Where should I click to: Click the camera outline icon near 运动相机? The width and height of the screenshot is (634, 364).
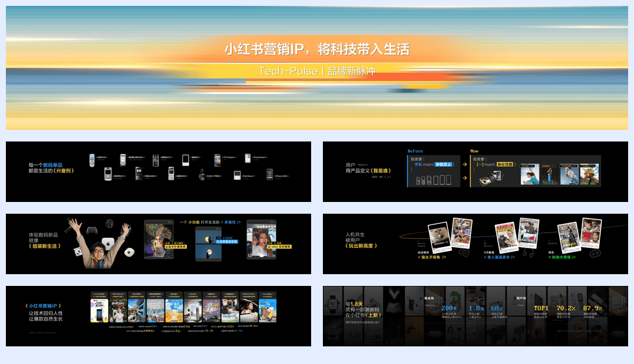click(x=464, y=253)
